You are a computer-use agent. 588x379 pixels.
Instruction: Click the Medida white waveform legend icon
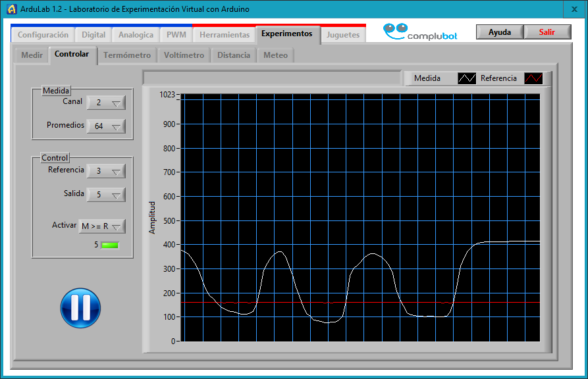click(x=467, y=78)
